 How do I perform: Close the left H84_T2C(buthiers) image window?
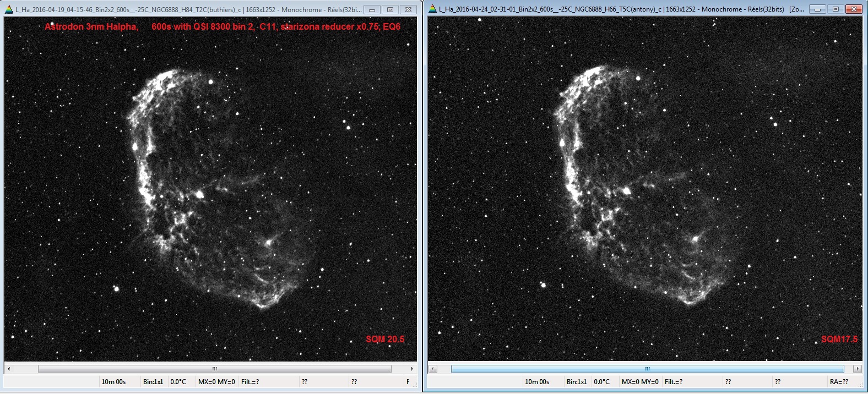[408, 9]
